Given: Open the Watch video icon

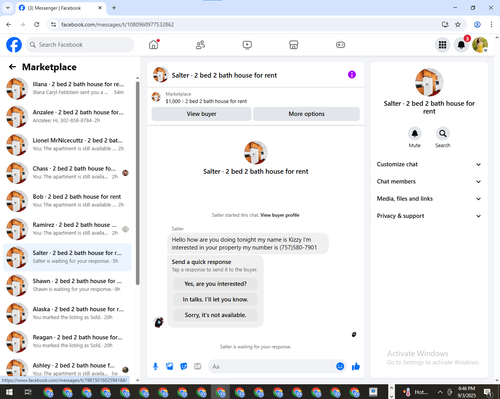Looking at the screenshot, I should 247,45.
